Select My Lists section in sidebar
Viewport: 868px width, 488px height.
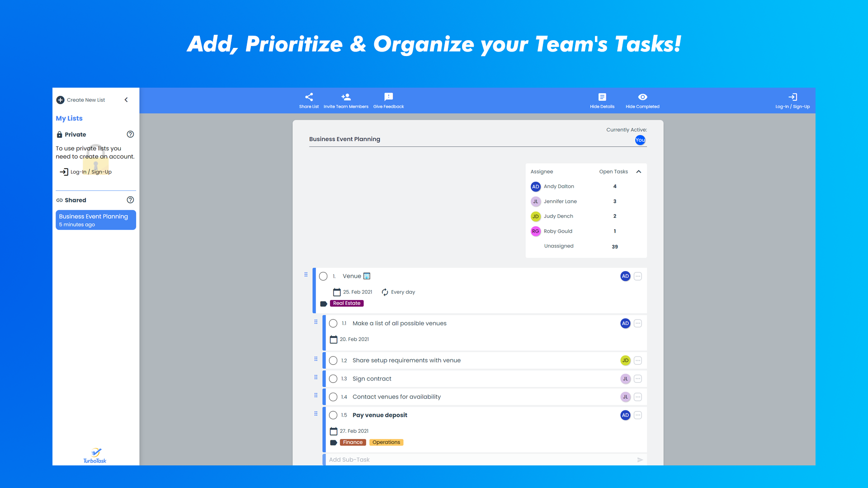[x=69, y=118]
